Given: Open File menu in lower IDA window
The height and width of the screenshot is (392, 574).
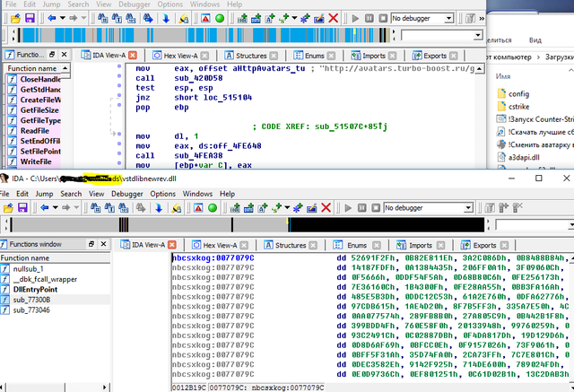Looking at the screenshot, I should click(x=4, y=194).
